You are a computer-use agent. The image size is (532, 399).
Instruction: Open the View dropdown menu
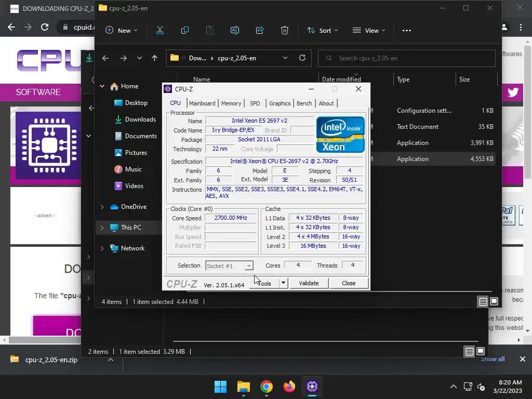(369, 31)
